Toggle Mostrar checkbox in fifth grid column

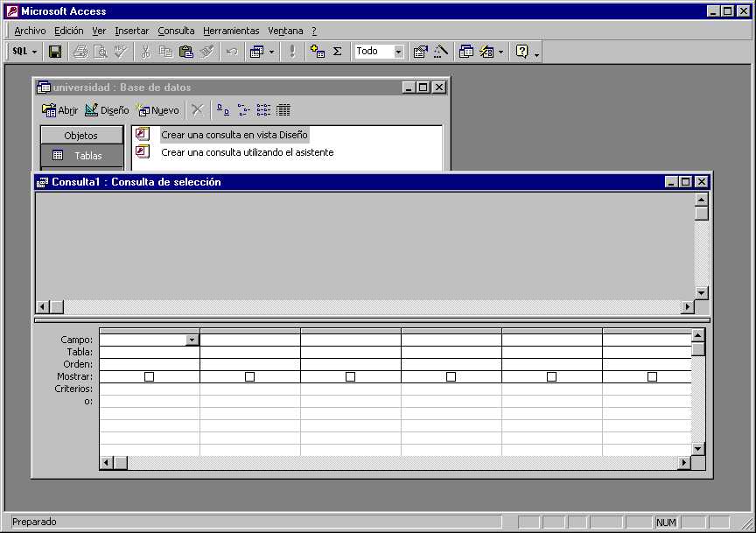point(551,376)
